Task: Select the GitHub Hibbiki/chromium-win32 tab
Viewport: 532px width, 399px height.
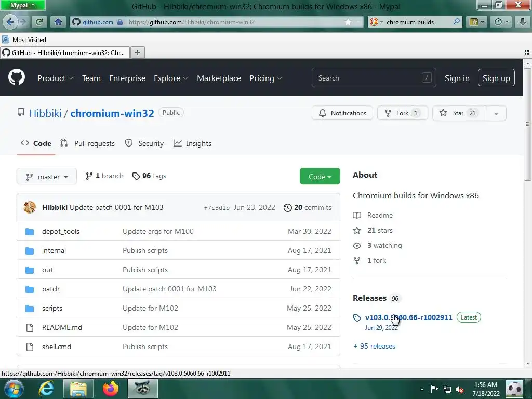Action: [65, 52]
